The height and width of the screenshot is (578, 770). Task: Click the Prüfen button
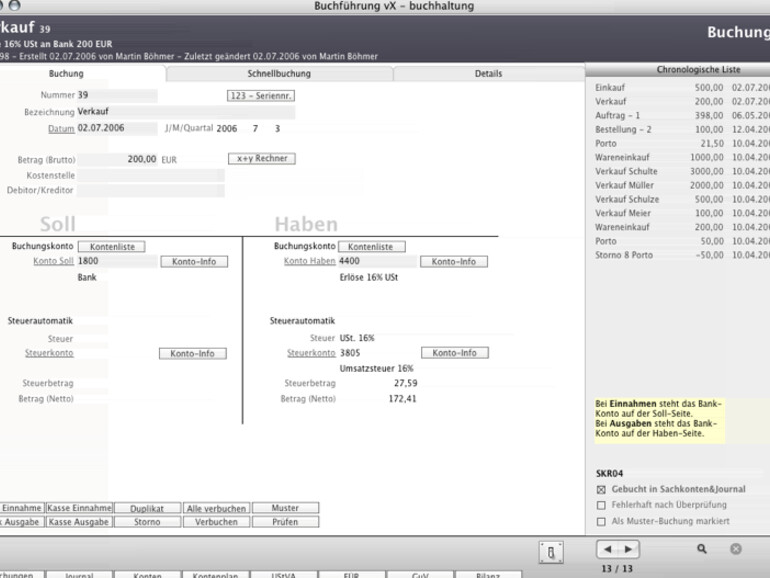coord(285,522)
